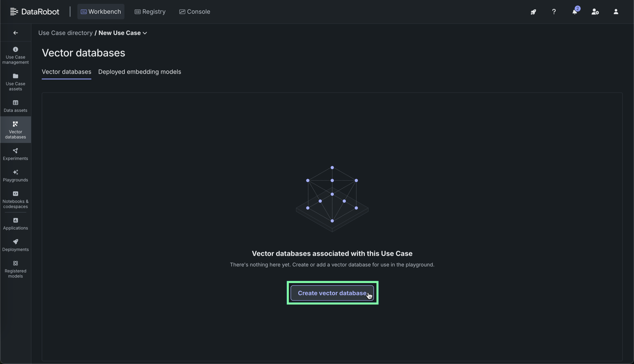Open Use Case management in sidebar
Image resolution: width=634 pixels, height=364 pixels.
coord(15,55)
